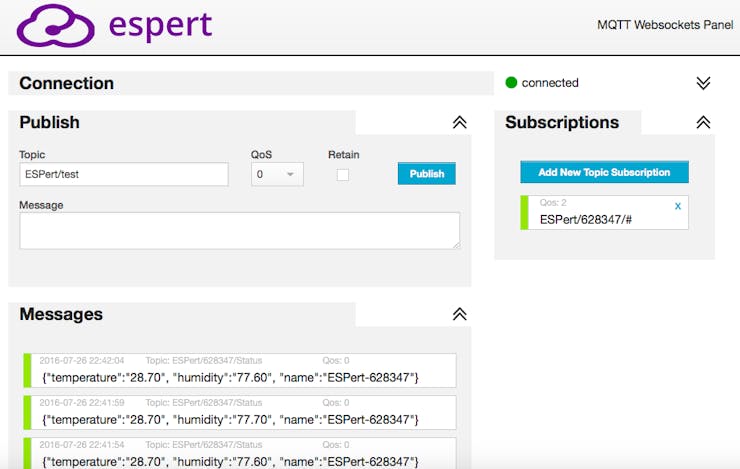Screen dimensions: 740x469
Task: Collapse the Subscriptions panel
Action: pos(703,122)
